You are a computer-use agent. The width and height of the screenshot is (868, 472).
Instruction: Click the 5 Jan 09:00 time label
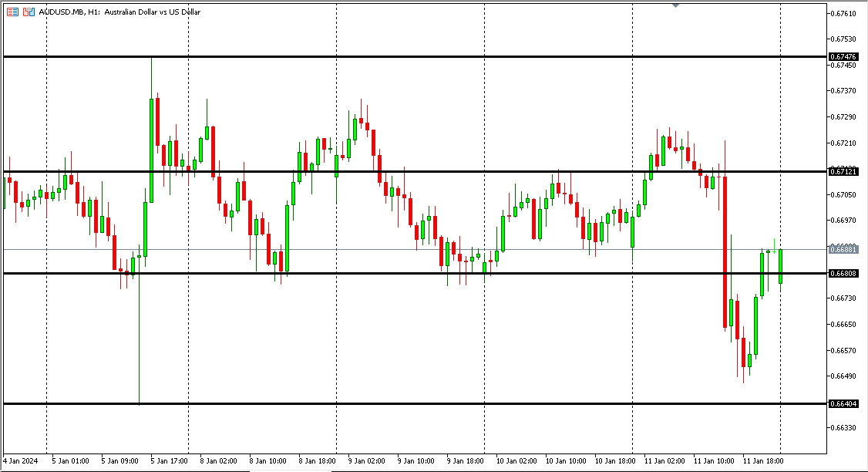[119, 461]
